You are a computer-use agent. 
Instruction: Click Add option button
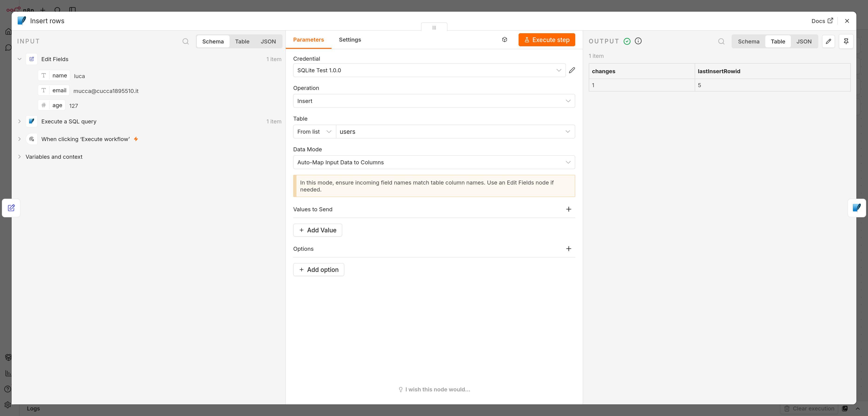pos(319,269)
